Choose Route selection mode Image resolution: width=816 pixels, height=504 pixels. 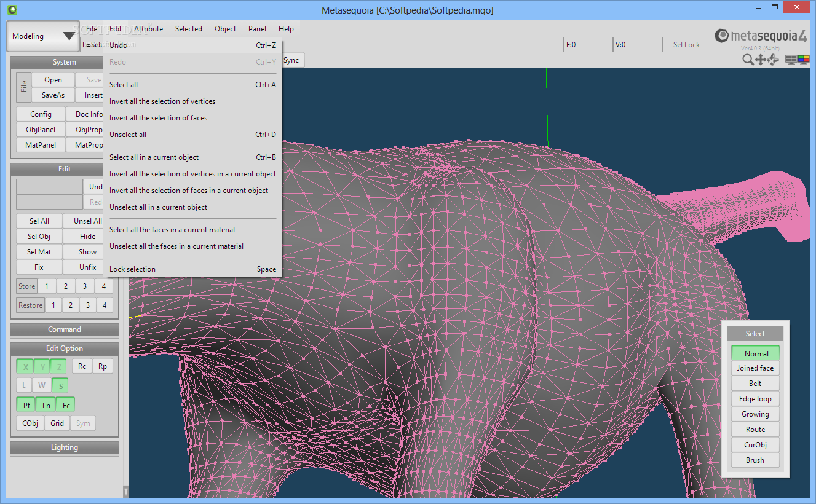coord(756,430)
